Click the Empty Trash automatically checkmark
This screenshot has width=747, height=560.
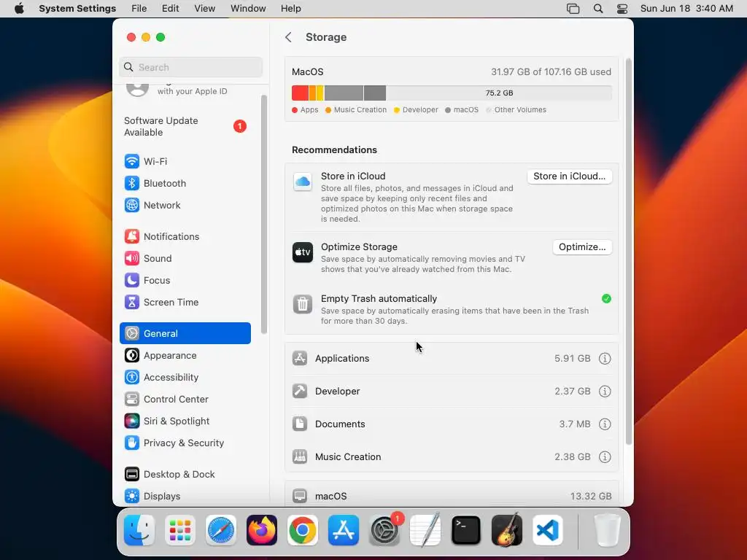coord(606,299)
